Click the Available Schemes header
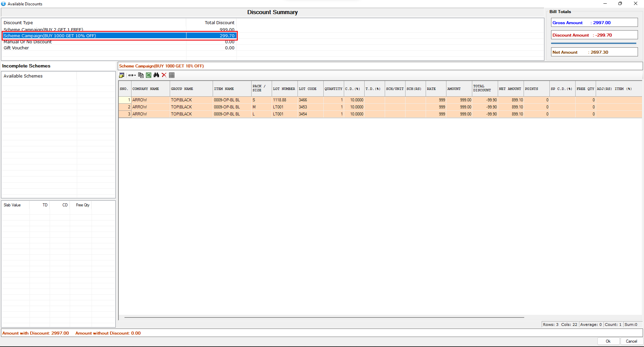Viewport: 644px width, 347px height. point(23,76)
